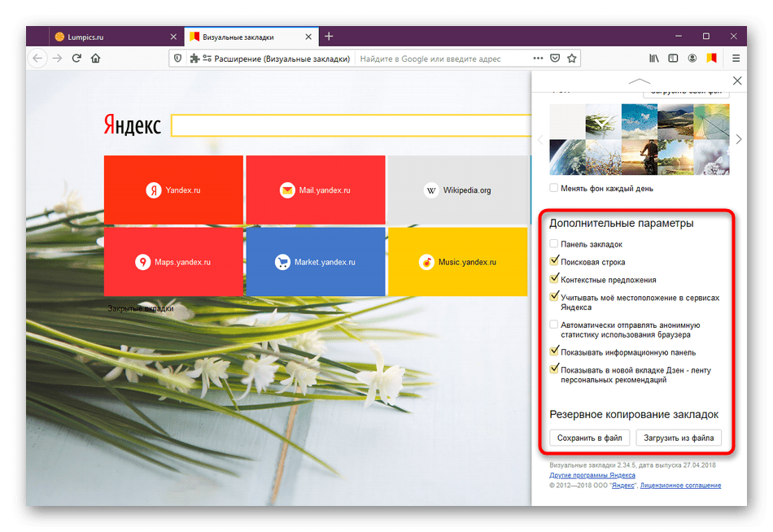Click Сохранить в файл button

click(590, 438)
